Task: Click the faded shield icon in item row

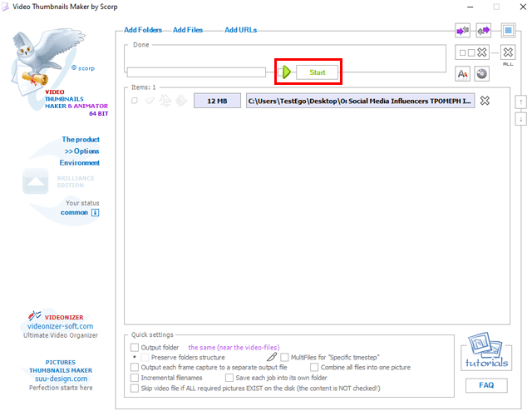Action: (150, 101)
